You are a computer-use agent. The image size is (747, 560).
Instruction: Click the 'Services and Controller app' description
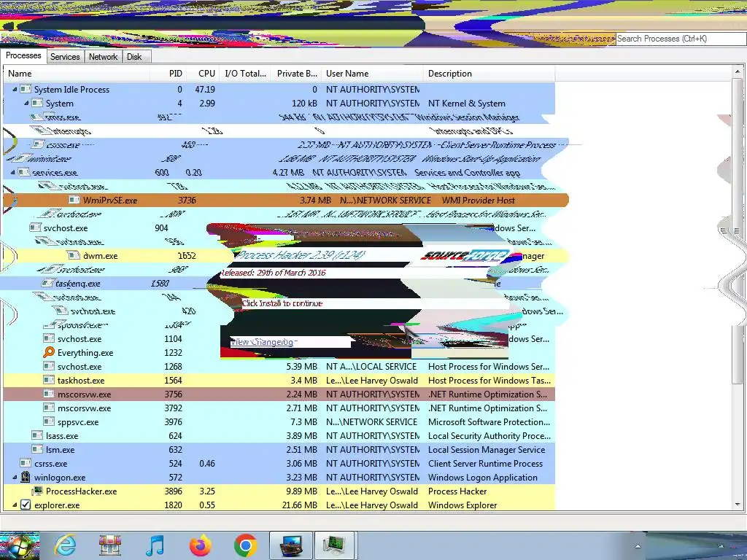click(x=468, y=172)
